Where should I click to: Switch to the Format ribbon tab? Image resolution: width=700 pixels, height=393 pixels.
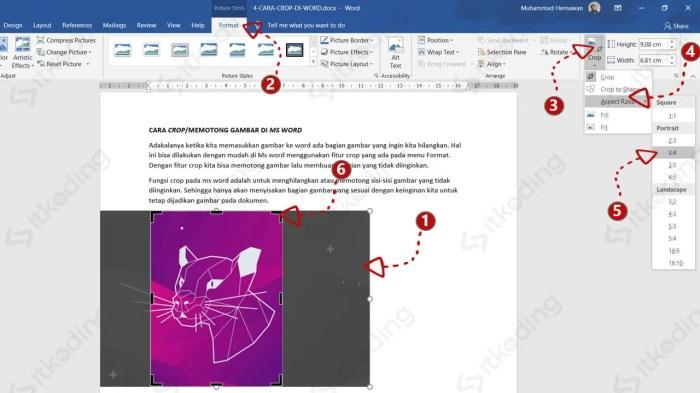pyautogui.click(x=229, y=25)
